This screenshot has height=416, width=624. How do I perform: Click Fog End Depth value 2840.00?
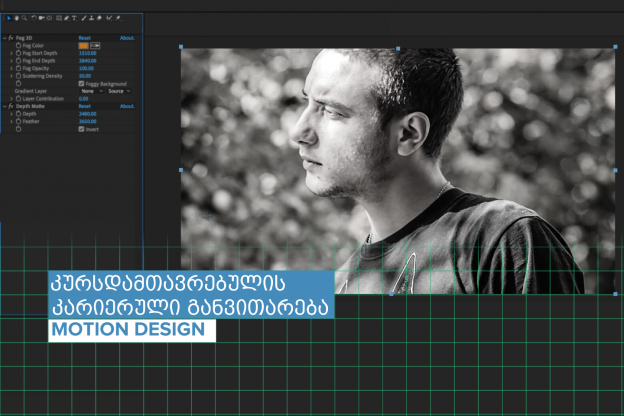(x=88, y=61)
